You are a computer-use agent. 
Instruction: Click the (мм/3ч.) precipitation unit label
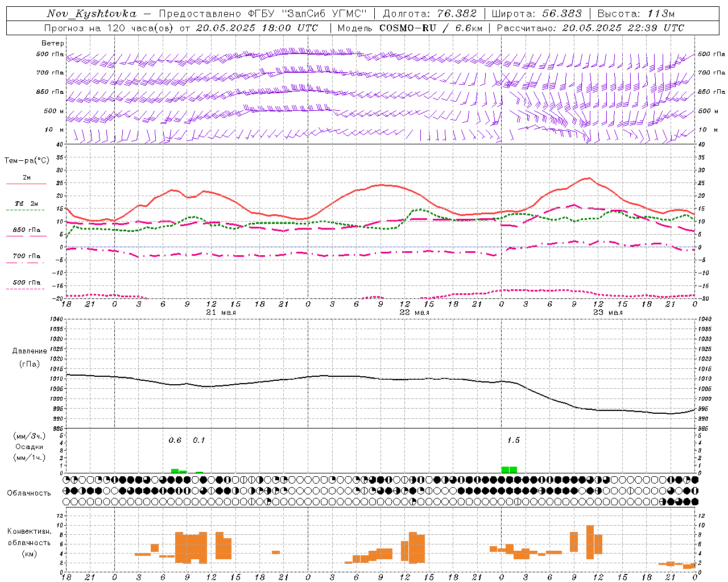29,436
